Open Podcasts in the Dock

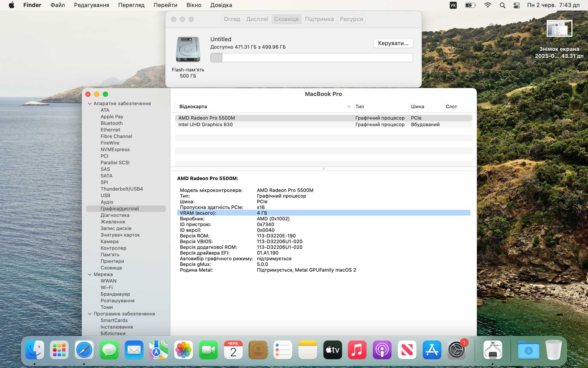tap(382, 350)
